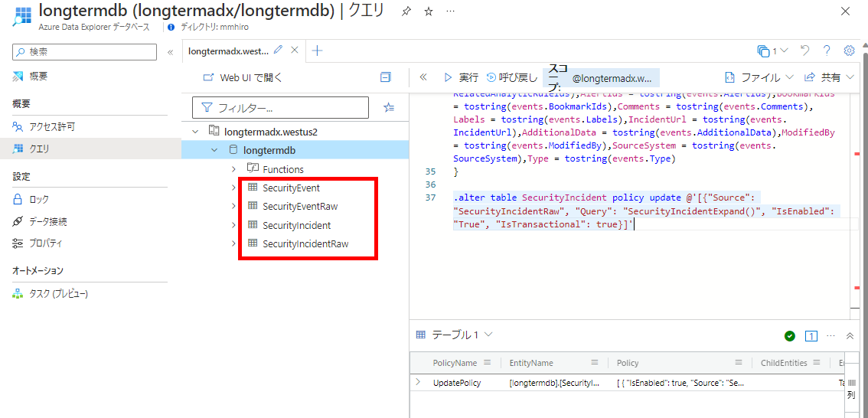Mark longtermdb as favorite with star
This screenshot has height=418, width=868.
coord(429,11)
